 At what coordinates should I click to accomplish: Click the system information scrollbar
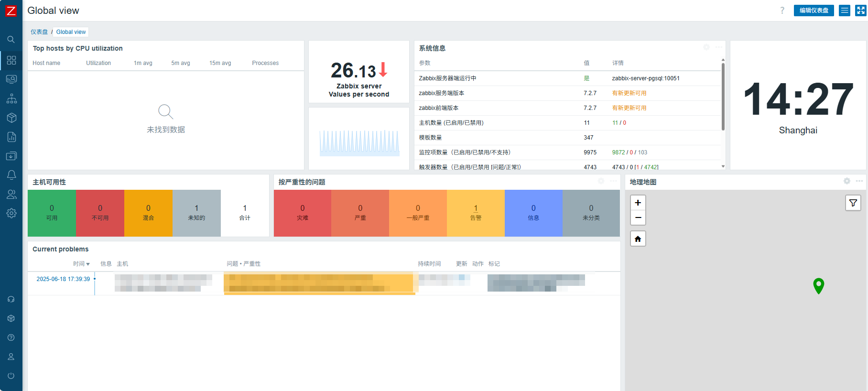pos(723,97)
